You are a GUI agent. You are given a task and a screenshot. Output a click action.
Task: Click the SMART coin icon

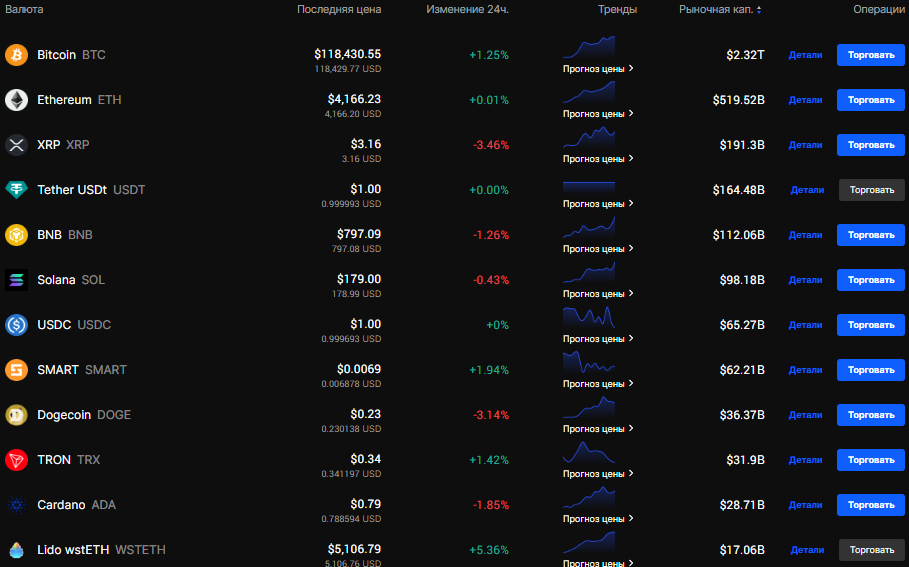point(16,370)
